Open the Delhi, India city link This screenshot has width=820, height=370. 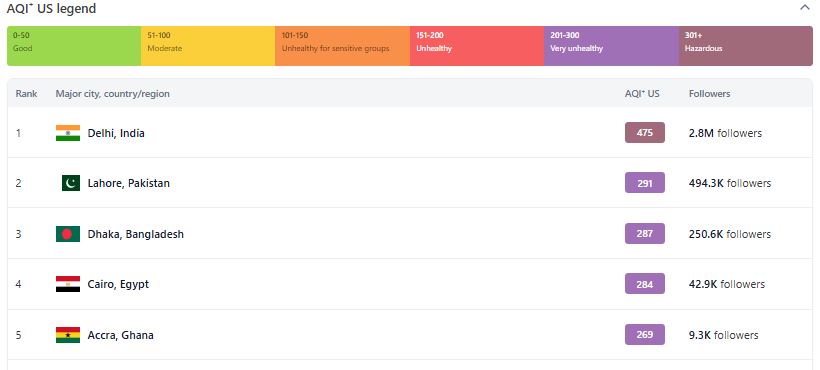(116, 133)
